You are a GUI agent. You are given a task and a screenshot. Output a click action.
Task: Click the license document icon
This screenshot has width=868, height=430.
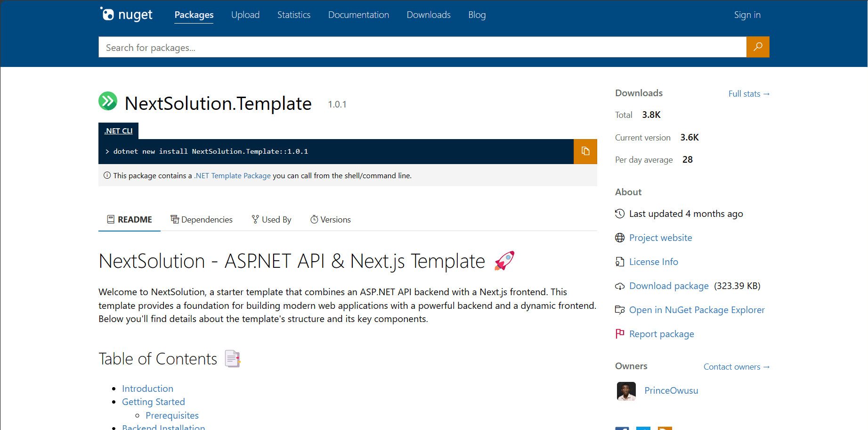pos(620,262)
